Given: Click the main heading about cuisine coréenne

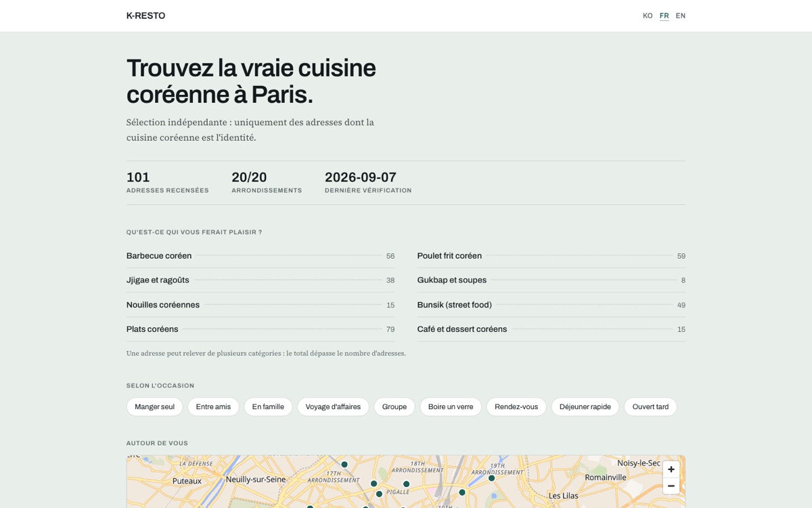Looking at the screenshot, I should click(251, 81).
